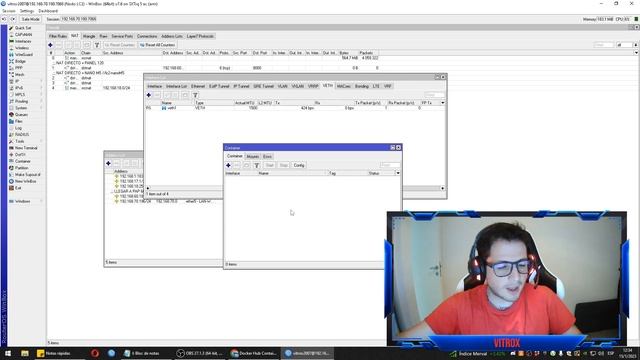Image resolution: width=640 pixels, height=360 pixels.
Task: Click Reset All Counters button
Action: tap(157, 45)
